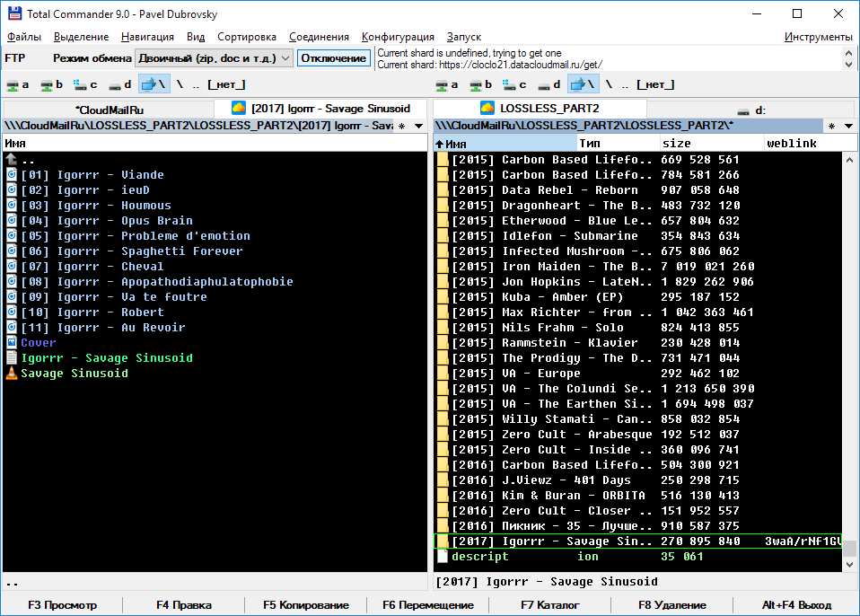Click F4 Правка button
Viewport: 860px width, 616px height.
184,605
